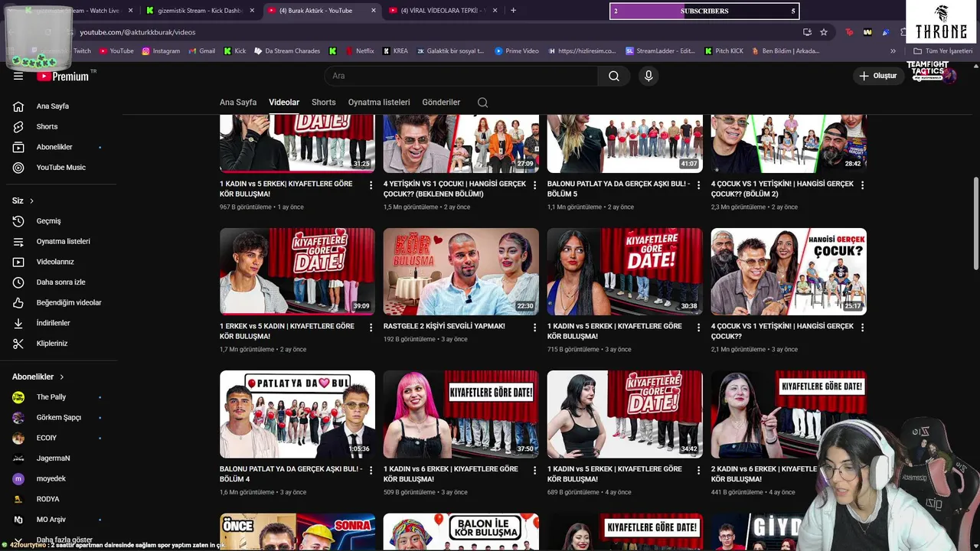Open options for RASTGELE 2 KİŞİYİ SEVGİLİ YAPMAK
The width and height of the screenshot is (980, 551).
tap(534, 328)
